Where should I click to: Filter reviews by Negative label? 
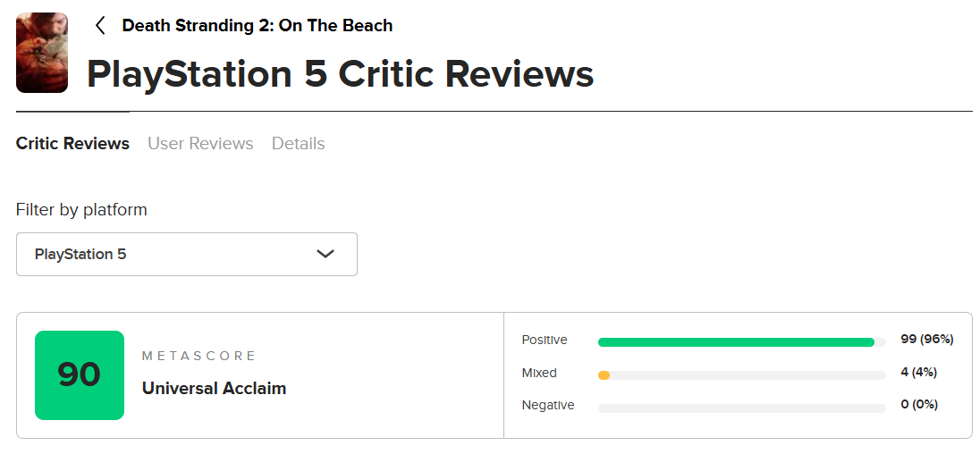click(548, 405)
